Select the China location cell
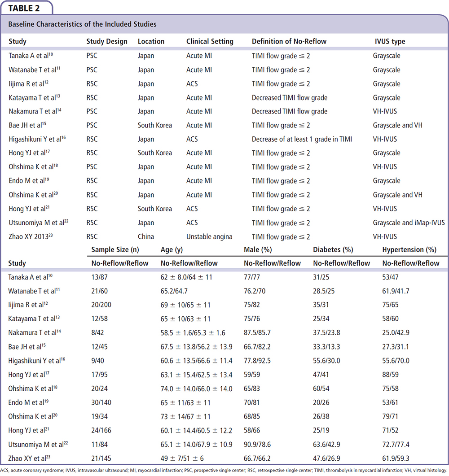Screen dimensions: 449x476 click(x=146, y=236)
